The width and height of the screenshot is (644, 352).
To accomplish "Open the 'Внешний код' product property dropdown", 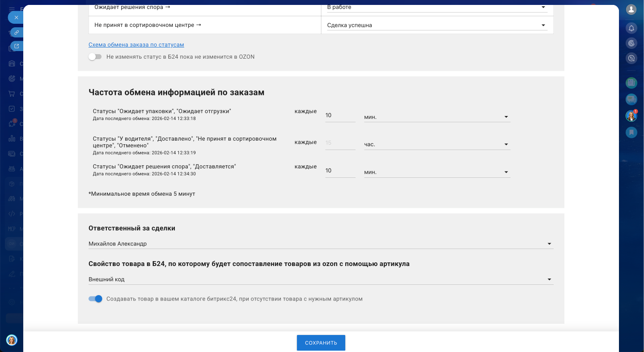I will click(x=321, y=279).
